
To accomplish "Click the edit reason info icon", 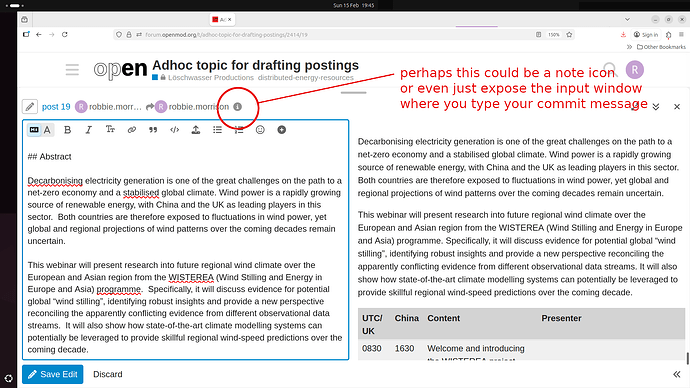I will pyautogui.click(x=237, y=106).
